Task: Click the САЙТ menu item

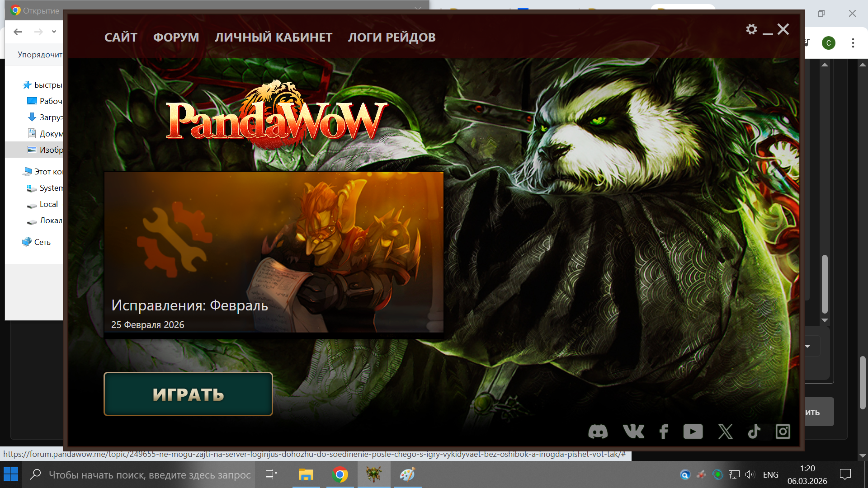Action: click(121, 38)
